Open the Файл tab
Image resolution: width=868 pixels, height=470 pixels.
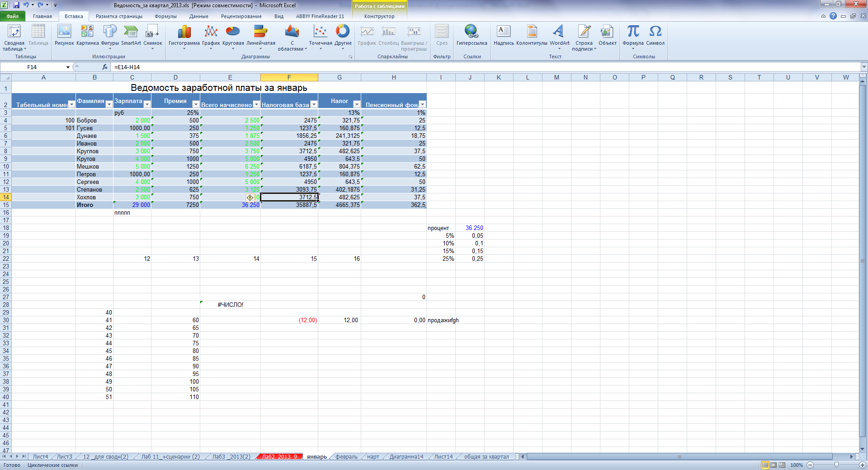pos(13,16)
